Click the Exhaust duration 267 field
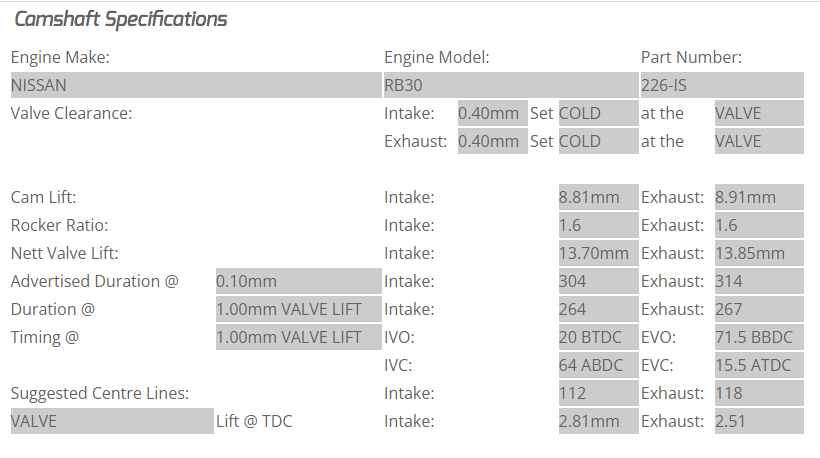Screen dimensions: 820x458 (759, 309)
